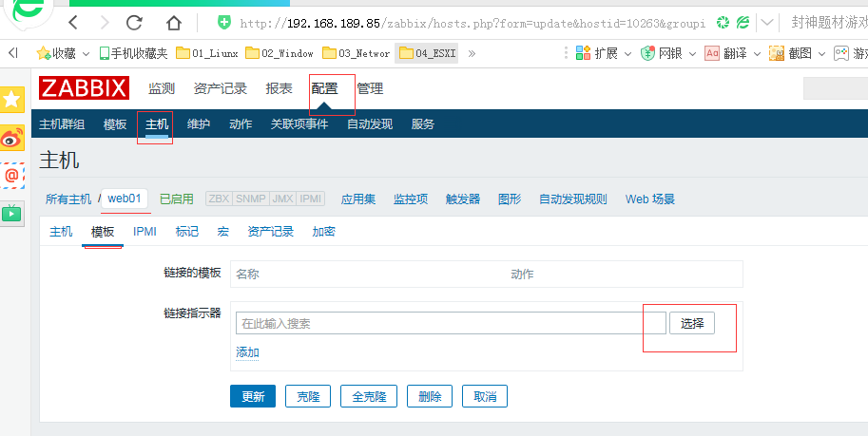
Task: Click the 添加 link under search box
Action: 247,352
